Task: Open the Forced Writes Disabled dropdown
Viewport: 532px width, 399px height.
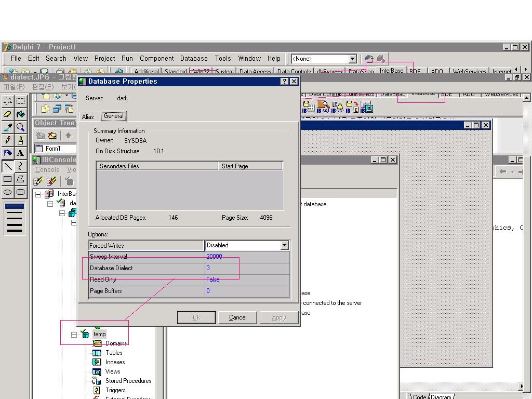Action: tap(284, 245)
